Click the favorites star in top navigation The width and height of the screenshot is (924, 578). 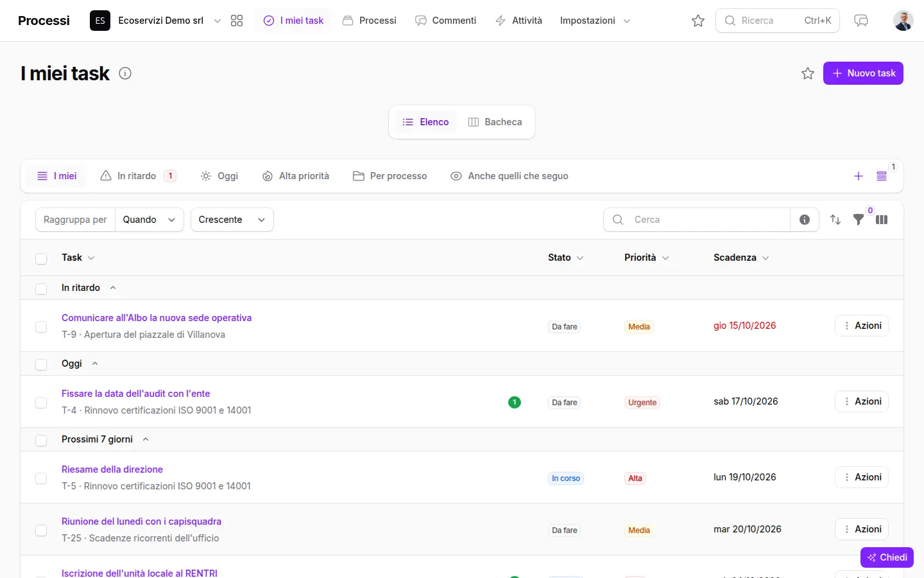pos(698,21)
